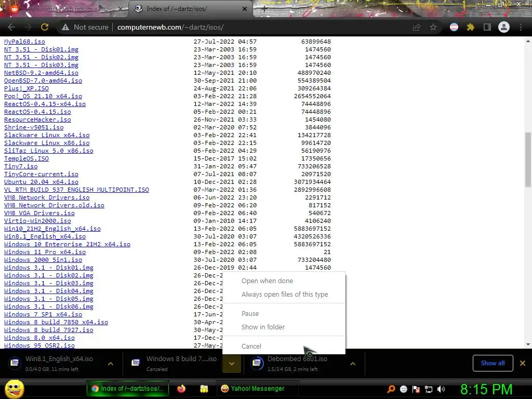The image size is (532, 399).
Task: Click the Not secure warning icon
Action: [x=65, y=27]
